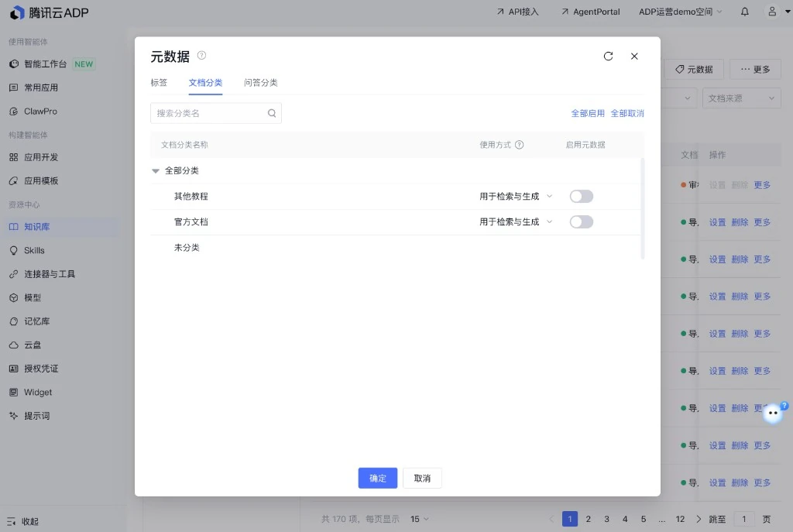Go to page 12 in pagination
This screenshot has width=793, height=532.
680,519
